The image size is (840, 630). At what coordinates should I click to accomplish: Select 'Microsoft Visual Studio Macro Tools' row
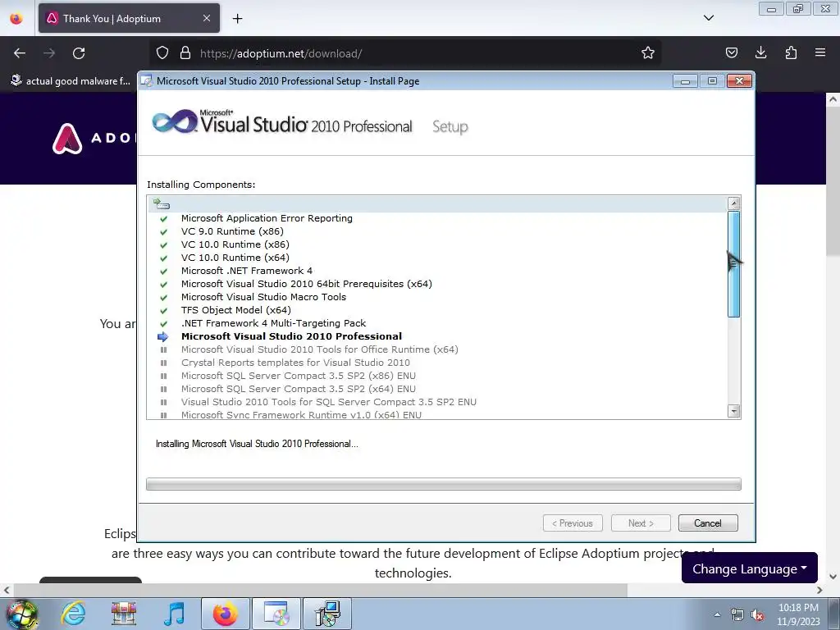[x=263, y=297]
